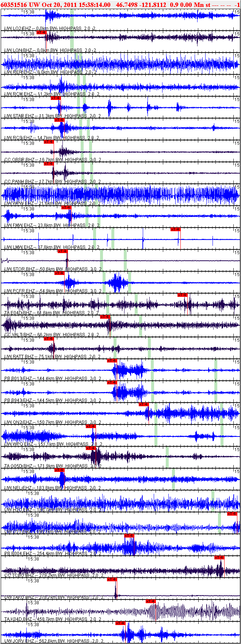Select the UW H2O EHZ 186.7km label
This screenshot has width=241, height=644.
pos(53,510)
